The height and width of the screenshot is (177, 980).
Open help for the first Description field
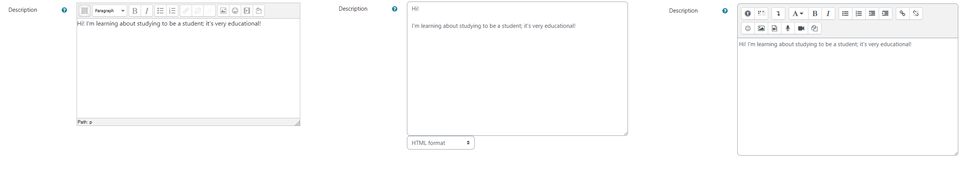point(64,10)
